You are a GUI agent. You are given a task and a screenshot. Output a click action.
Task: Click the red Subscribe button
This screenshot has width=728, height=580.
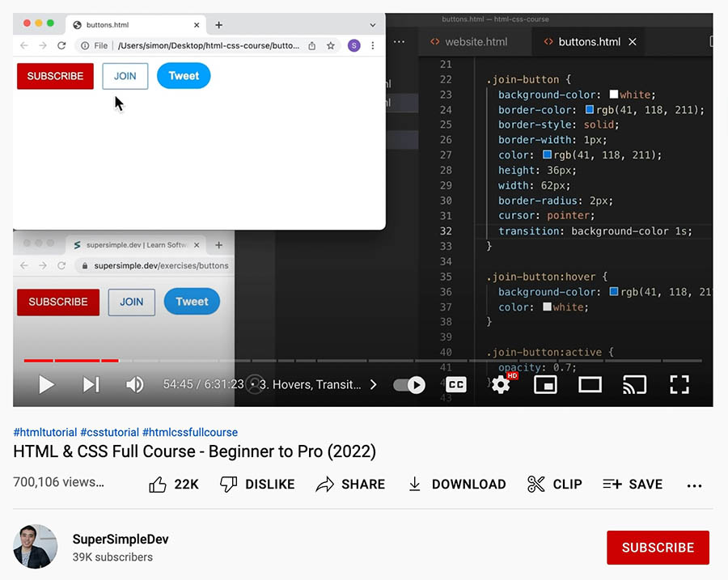point(658,548)
